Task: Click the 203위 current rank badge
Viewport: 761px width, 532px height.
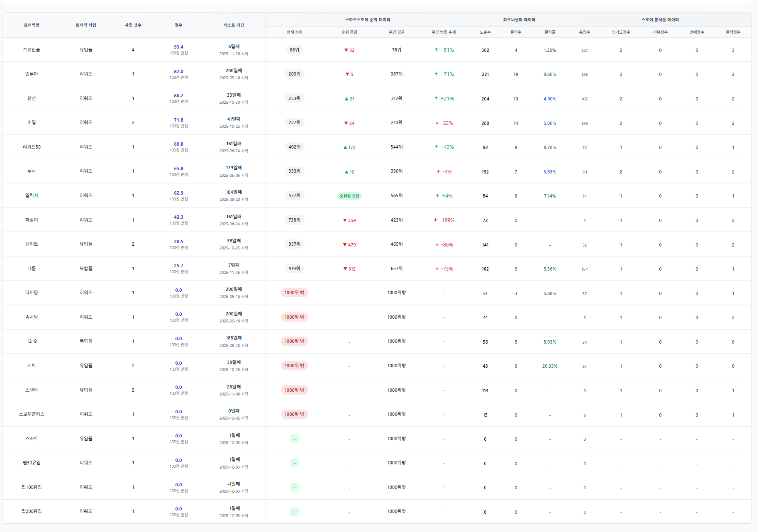Action: pyautogui.click(x=295, y=74)
